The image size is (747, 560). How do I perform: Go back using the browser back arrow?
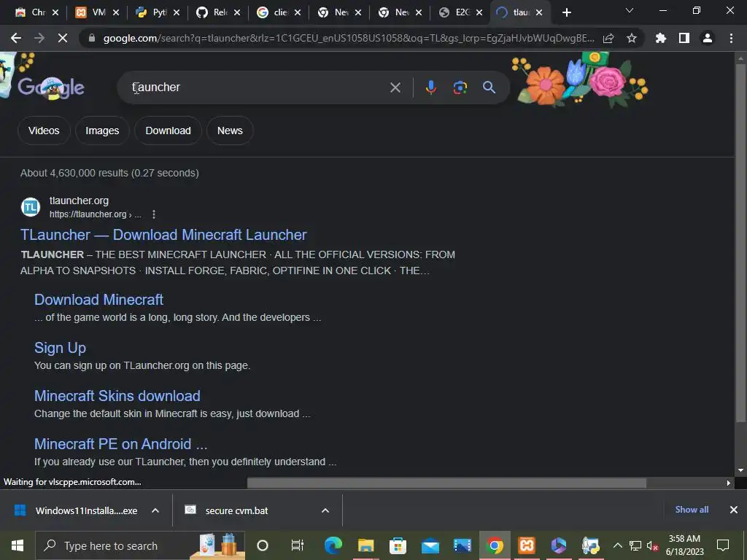coord(16,38)
